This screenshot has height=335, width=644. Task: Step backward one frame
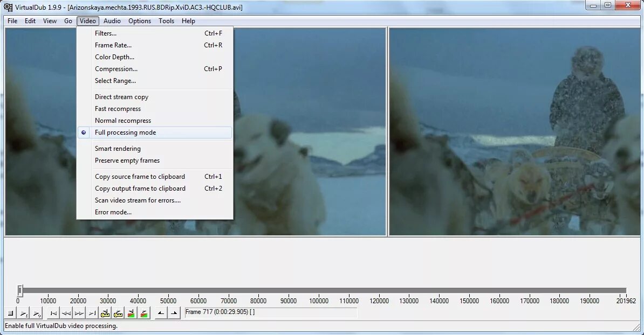[66, 313]
